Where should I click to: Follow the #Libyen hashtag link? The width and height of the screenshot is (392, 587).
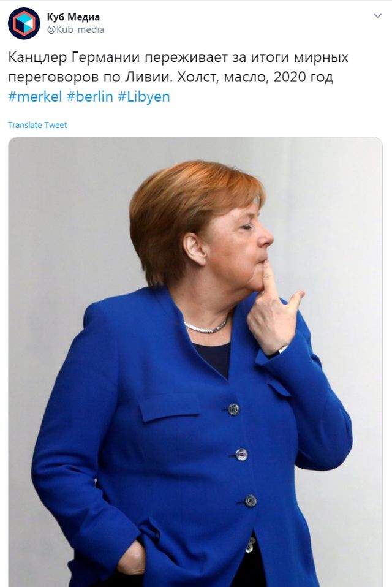point(144,97)
